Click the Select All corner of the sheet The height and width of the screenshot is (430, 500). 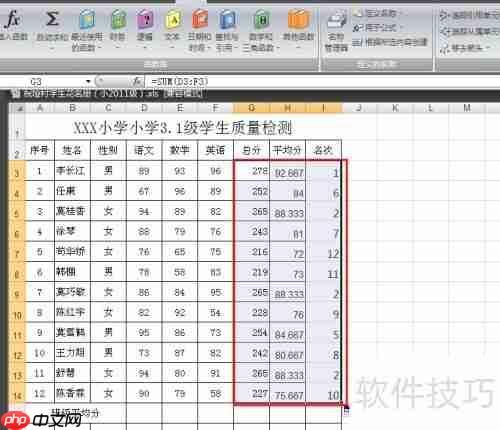pyautogui.click(x=17, y=108)
